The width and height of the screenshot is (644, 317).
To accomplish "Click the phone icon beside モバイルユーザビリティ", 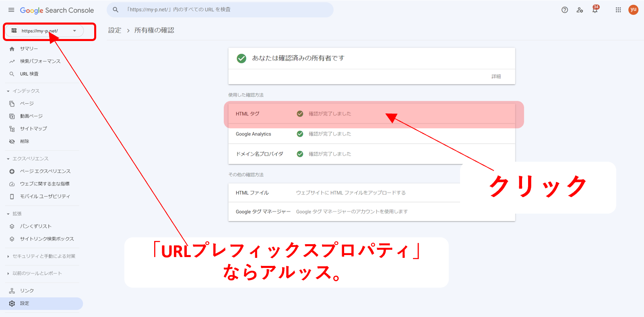I will click(12, 196).
